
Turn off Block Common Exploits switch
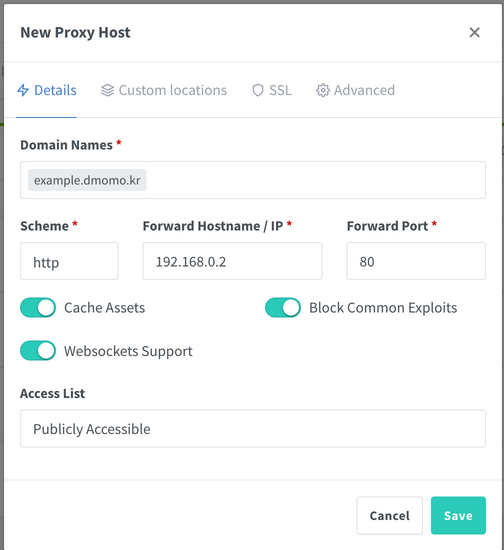(283, 308)
